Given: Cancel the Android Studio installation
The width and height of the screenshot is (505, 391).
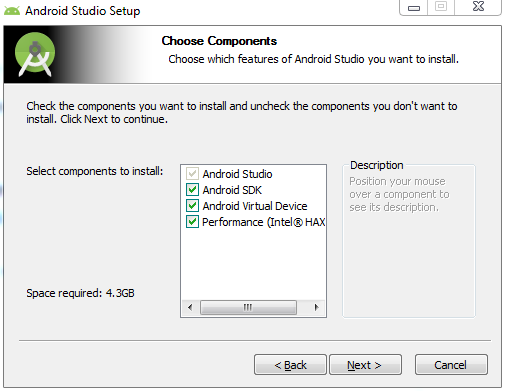Looking at the screenshot, I should 451,365.
